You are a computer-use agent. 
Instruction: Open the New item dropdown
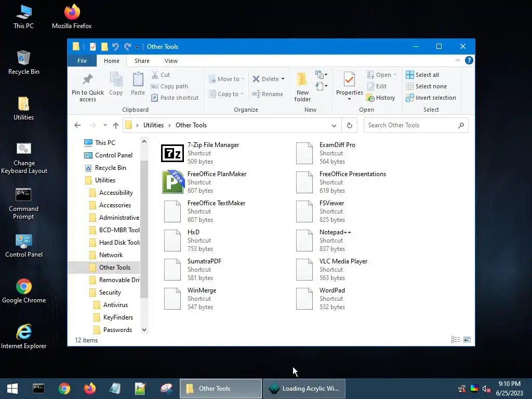point(321,75)
